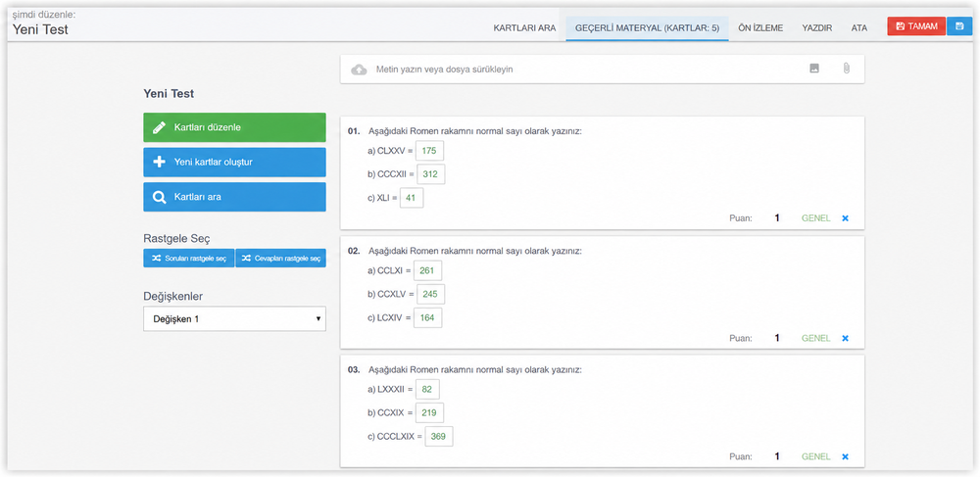The width and height of the screenshot is (980, 477).
Task: Click the paperclip attachment icon
Action: coord(847,69)
